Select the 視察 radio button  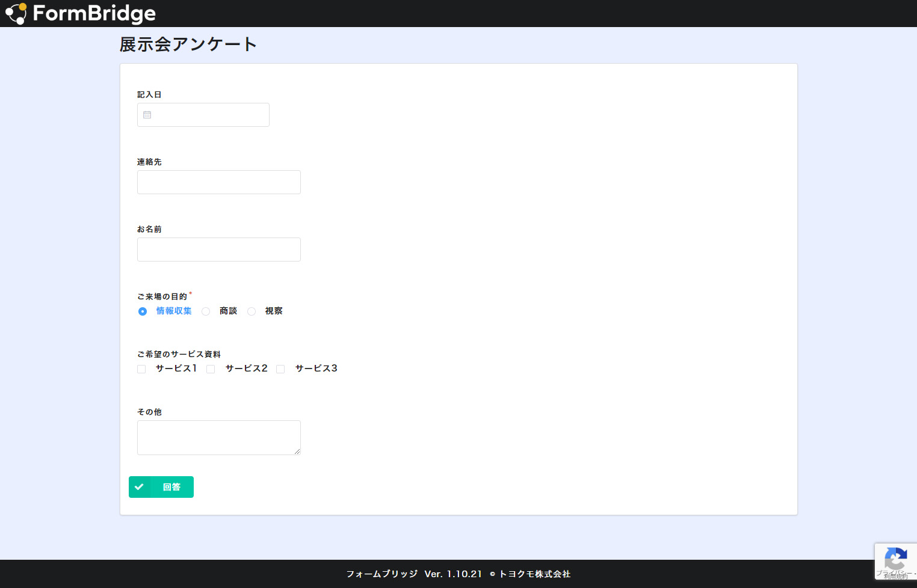click(x=252, y=311)
